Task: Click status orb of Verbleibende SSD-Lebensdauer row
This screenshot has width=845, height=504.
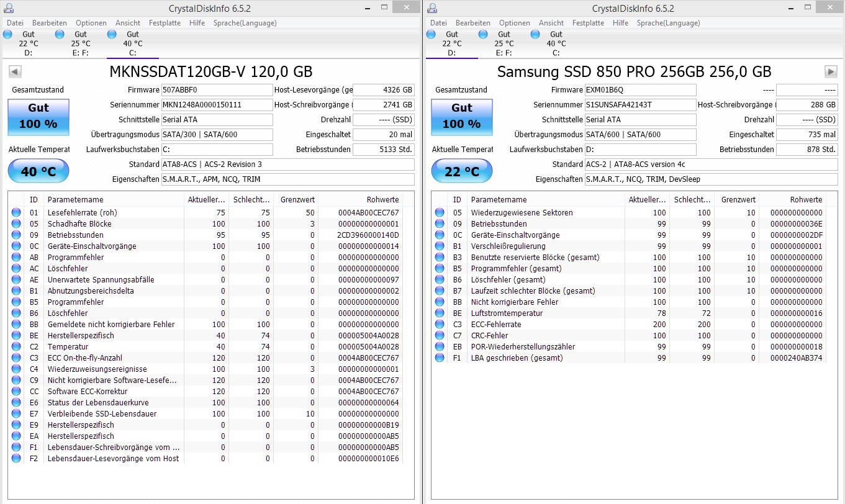Action: click(x=16, y=414)
